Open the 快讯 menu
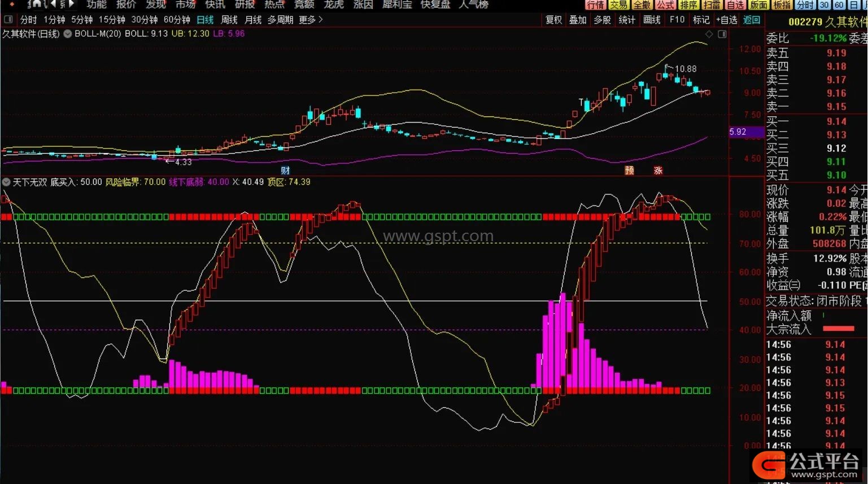 click(215, 5)
